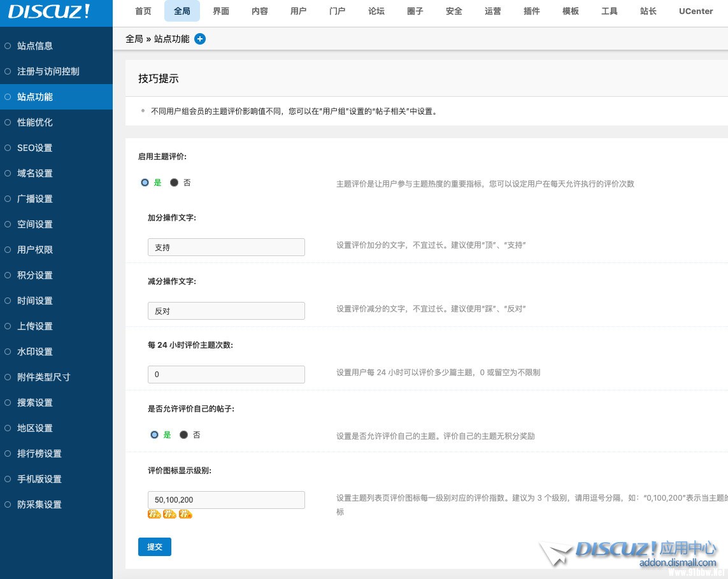
Task: Click the 加分操作文字 input field
Action: point(226,247)
